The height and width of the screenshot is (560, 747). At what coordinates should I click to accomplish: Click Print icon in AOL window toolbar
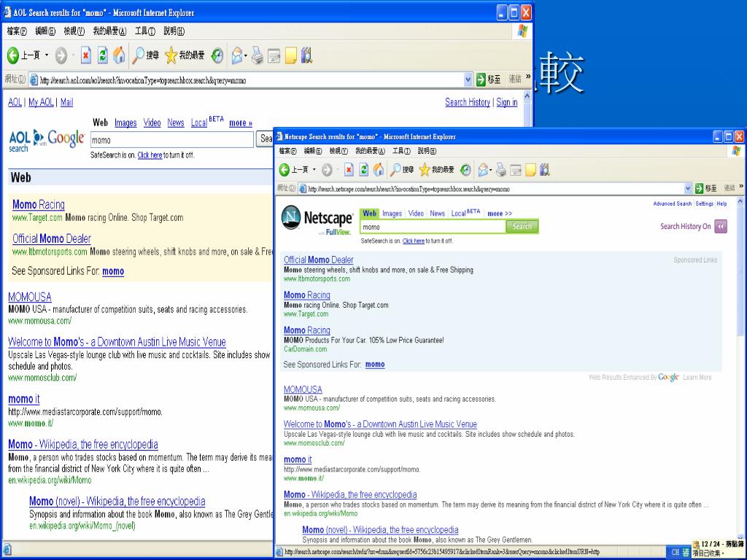click(x=258, y=55)
